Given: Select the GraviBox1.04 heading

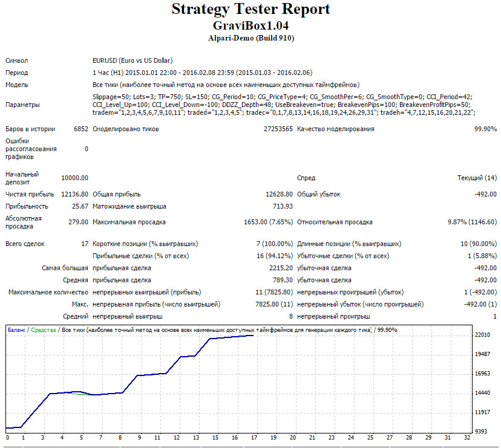Looking at the screenshot, I should click(x=251, y=25).
